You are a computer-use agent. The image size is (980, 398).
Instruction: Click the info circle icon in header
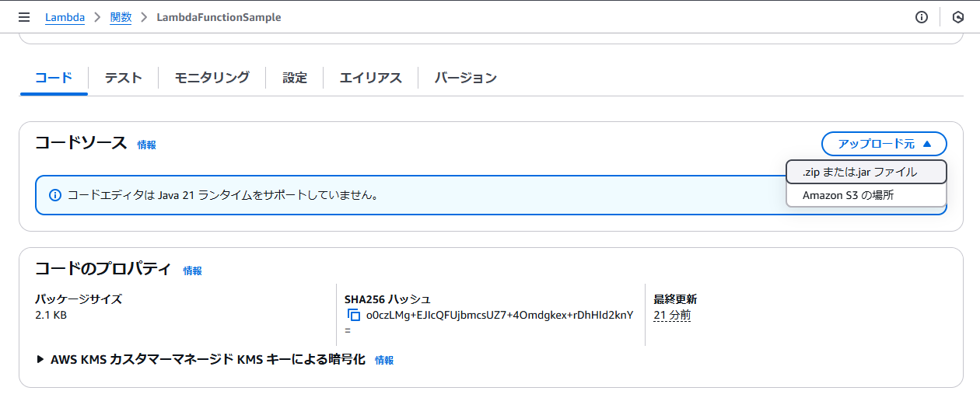click(x=922, y=17)
